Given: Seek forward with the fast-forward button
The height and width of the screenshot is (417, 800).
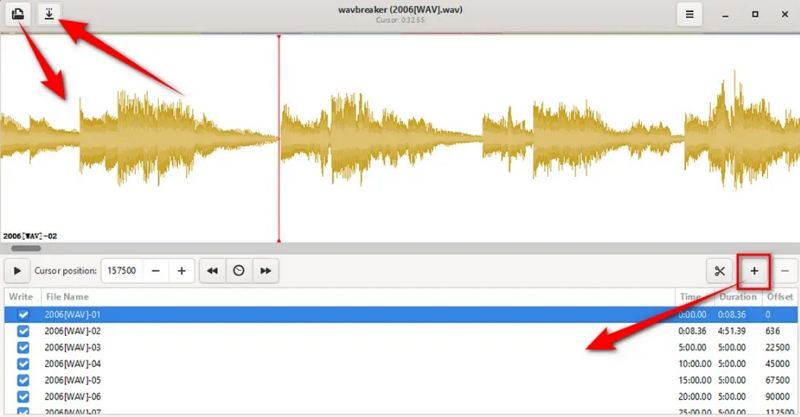Looking at the screenshot, I should [265, 271].
